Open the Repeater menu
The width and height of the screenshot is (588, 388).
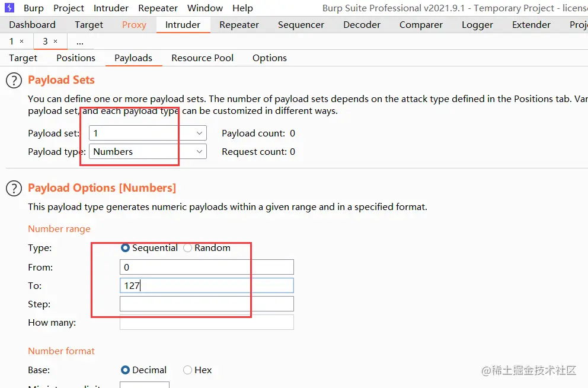click(x=158, y=8)
